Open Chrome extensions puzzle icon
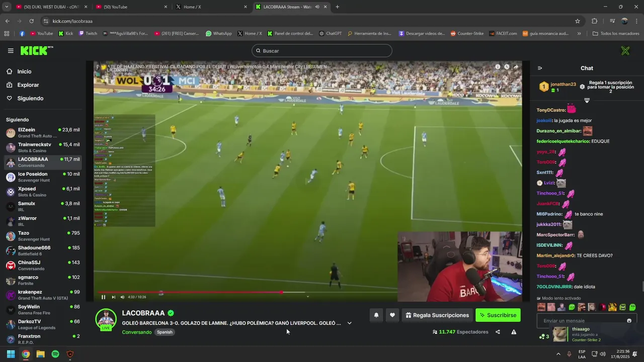 click(x=594, y=21)
